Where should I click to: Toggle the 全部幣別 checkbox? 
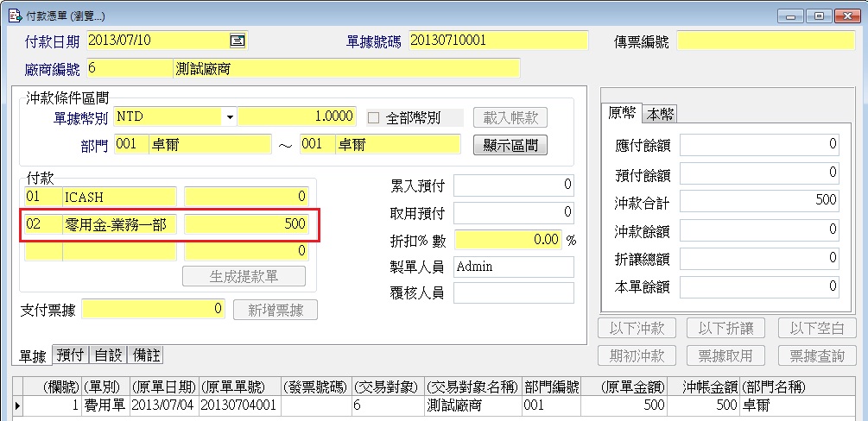click(375, 117)
